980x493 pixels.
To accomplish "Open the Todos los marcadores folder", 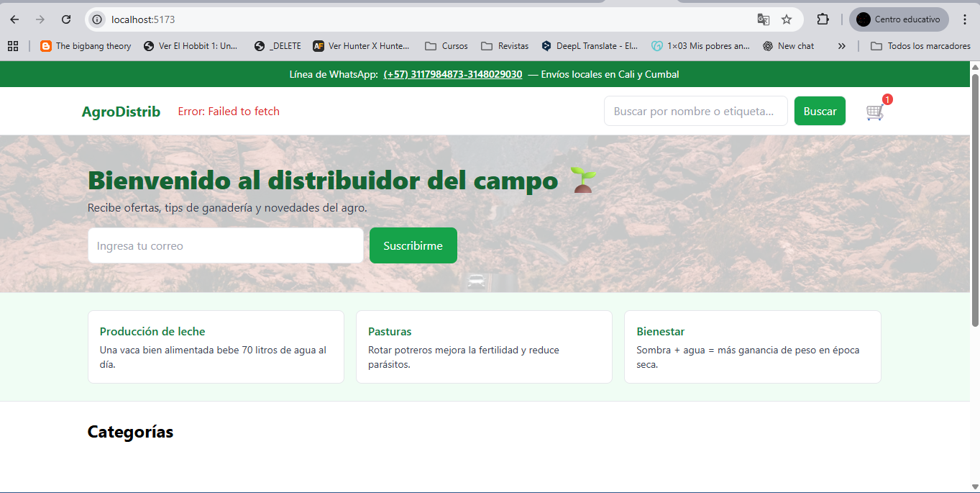I will click(920, 46).
